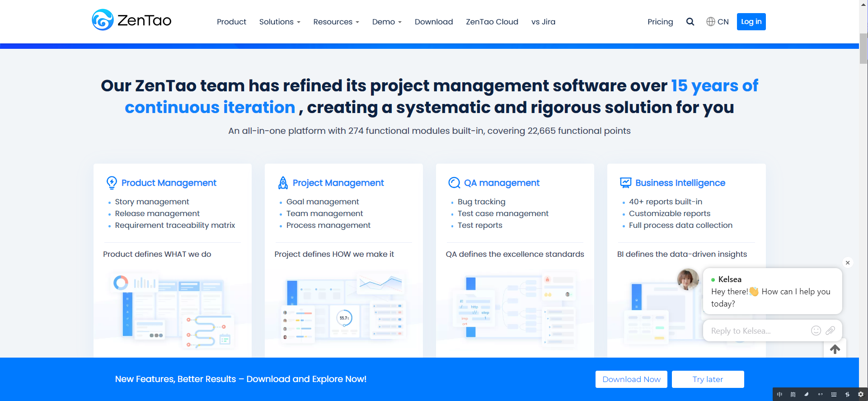Click 'Bug tracking' list item
This screenshot has width=868, height=401.
481,202
